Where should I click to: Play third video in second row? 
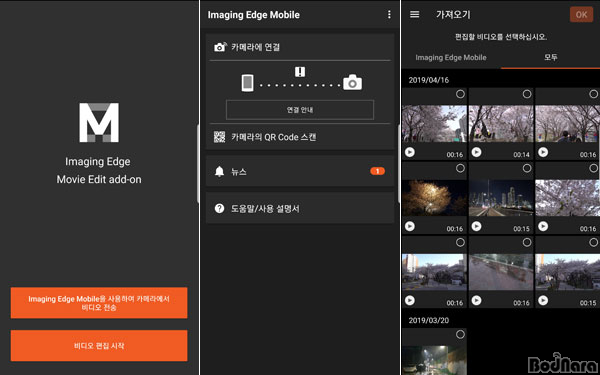click(543, 226)
